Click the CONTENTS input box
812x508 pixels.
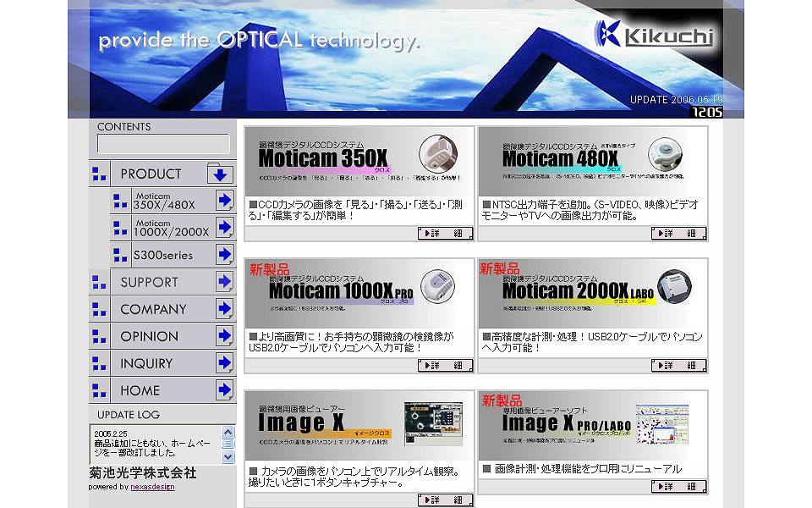(163, 144)
